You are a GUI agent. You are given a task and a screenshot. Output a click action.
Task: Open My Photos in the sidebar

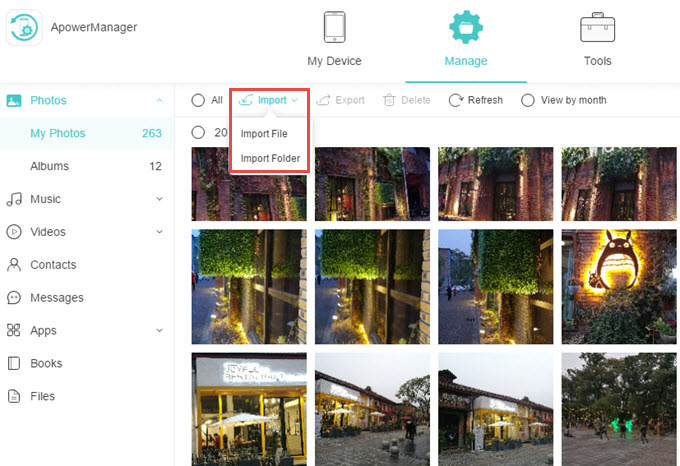[87, 133]
